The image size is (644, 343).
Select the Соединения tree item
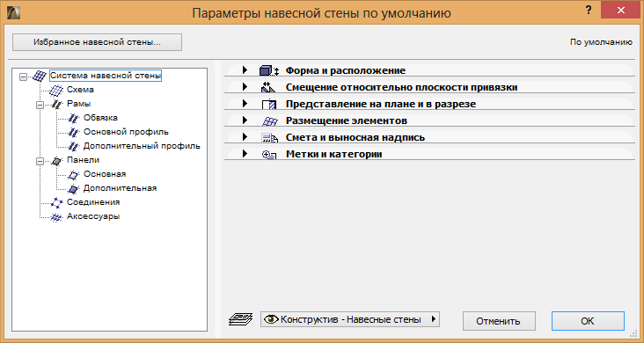click(93, 202)
